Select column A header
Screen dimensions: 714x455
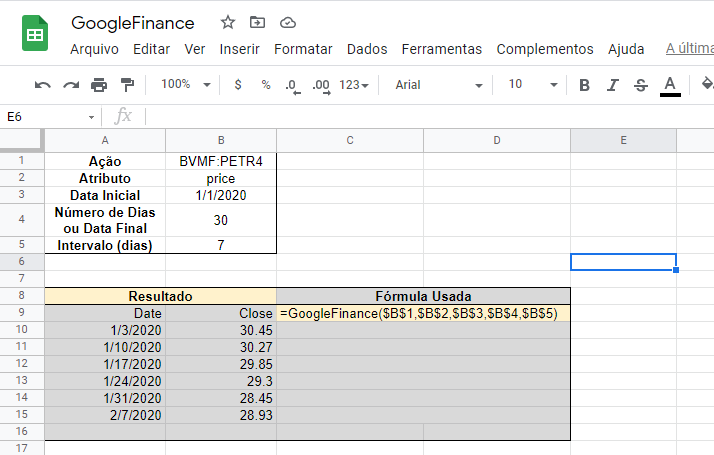coord(105,140)
